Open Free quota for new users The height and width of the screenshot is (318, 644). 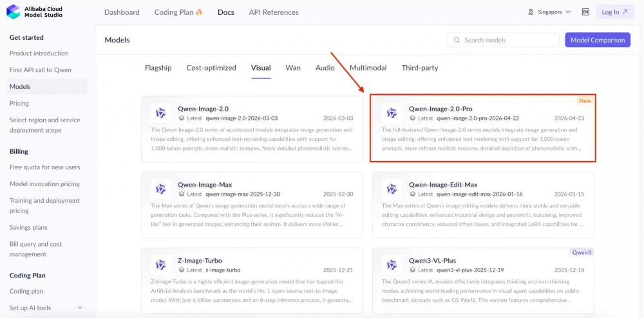click(45, 167)
